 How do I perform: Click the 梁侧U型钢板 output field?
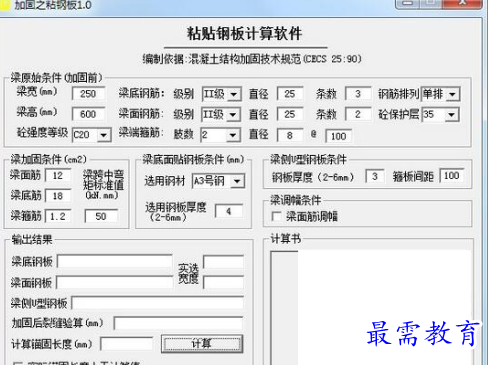(158, 303)
